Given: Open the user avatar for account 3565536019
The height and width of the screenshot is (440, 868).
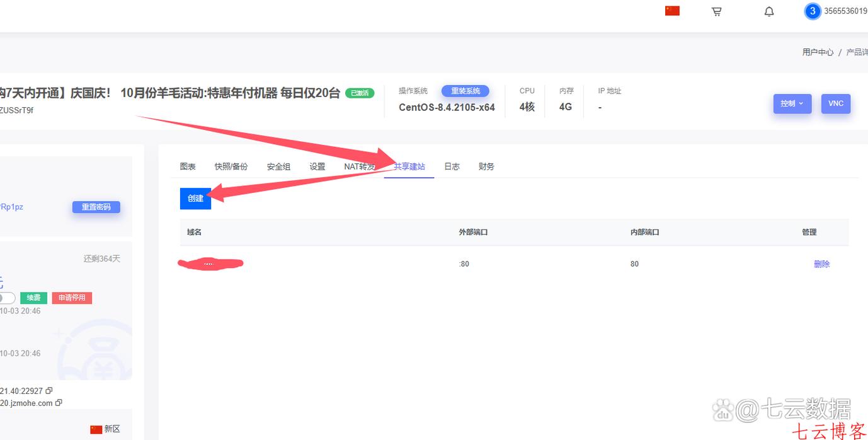Looking at the screenshot, I should click(812, 11).
